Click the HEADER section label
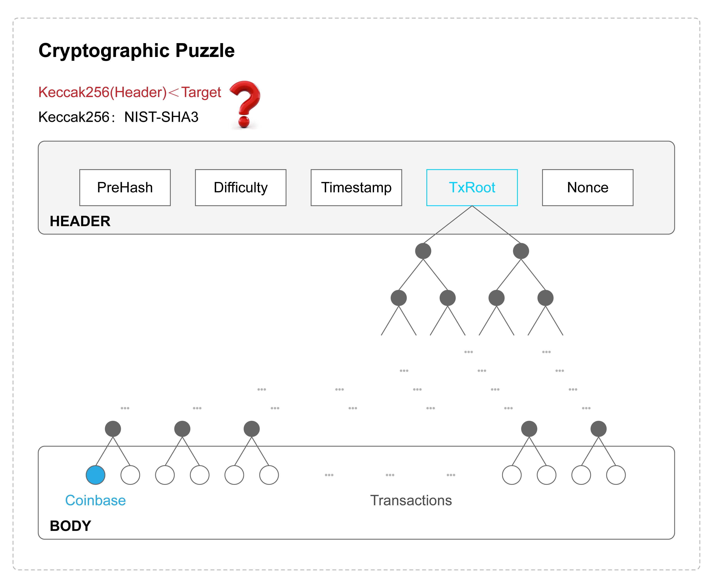The image size is (714, 588). coord(80,221)
